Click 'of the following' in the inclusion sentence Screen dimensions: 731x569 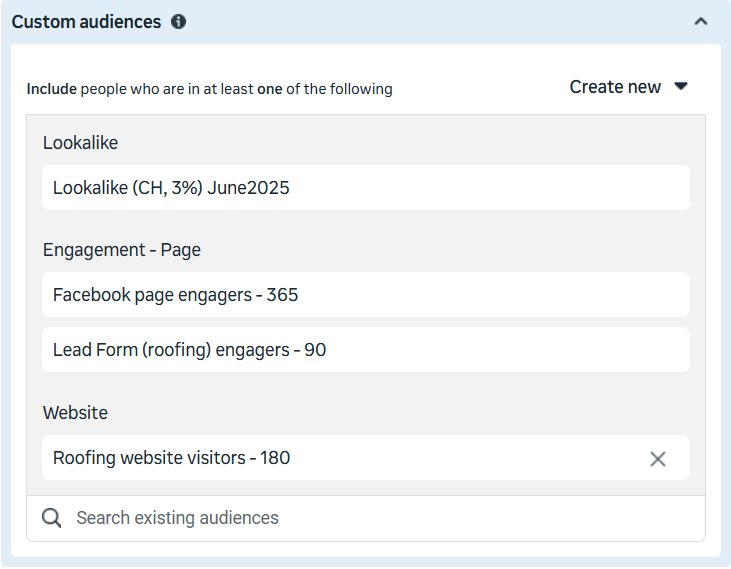tap(339, 89)
